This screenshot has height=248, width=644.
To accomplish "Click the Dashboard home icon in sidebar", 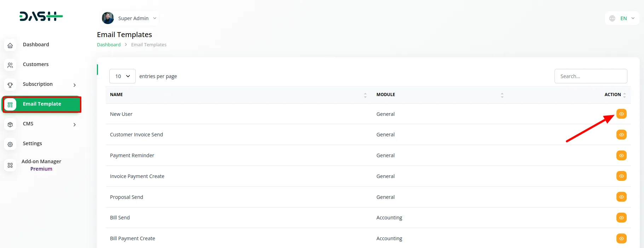I will point(10,46).
